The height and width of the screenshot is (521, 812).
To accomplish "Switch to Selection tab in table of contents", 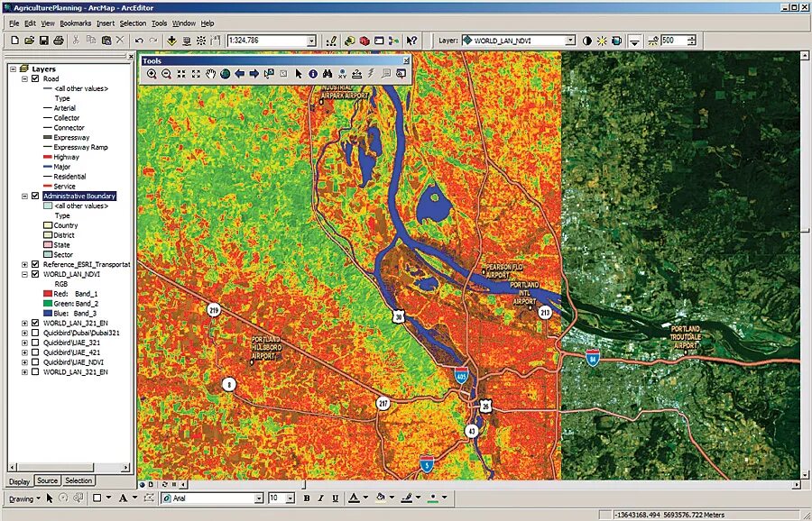I will [78, 480].
